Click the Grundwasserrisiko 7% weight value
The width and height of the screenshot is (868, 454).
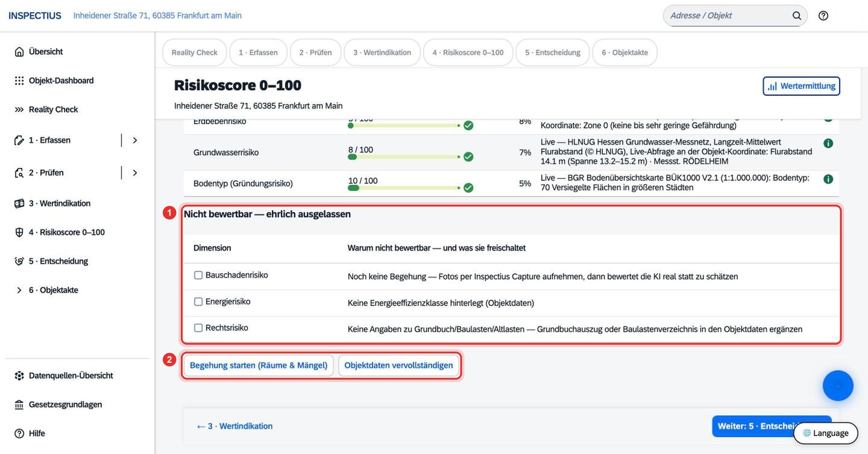point(525,152)
